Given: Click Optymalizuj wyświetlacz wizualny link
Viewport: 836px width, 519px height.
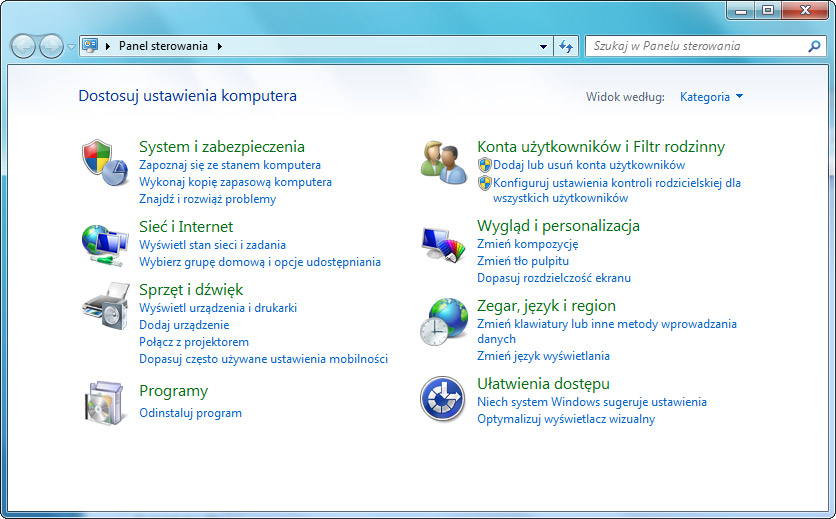Looking at the screenshot, I should click(566, 419).
